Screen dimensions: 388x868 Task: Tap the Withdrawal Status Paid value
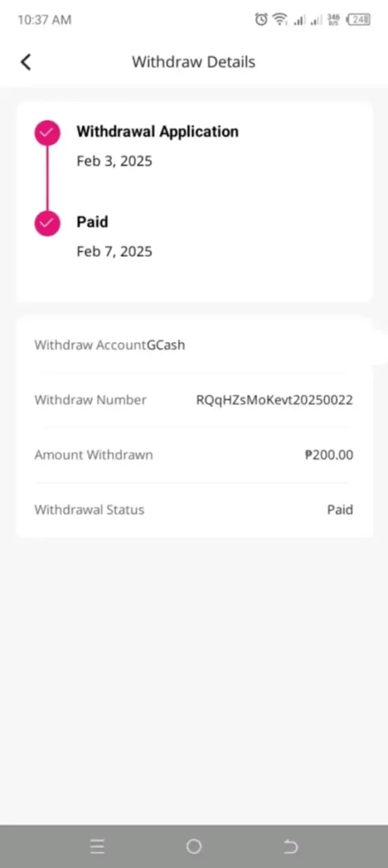(x=340, y=510)
